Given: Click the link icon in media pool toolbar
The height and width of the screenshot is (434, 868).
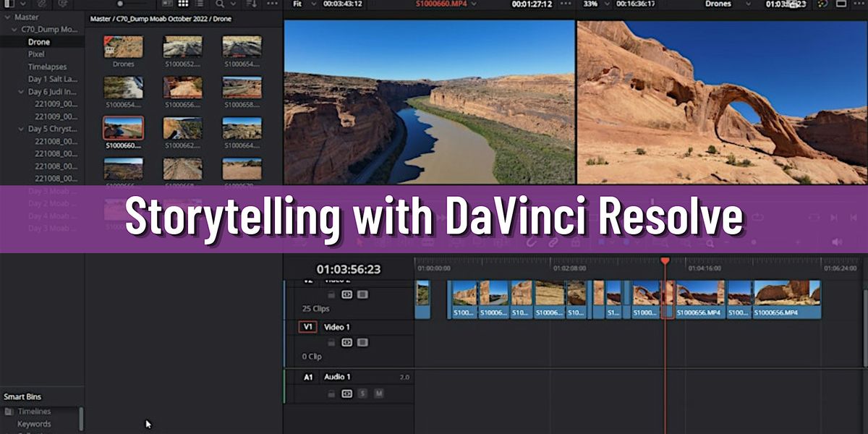Looking at the screenshot, I should point(42,4).
